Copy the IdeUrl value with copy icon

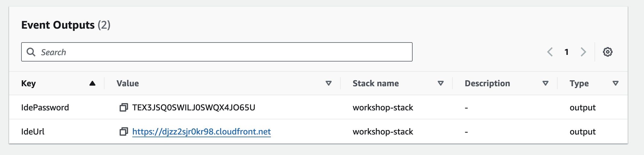point(124,131)
